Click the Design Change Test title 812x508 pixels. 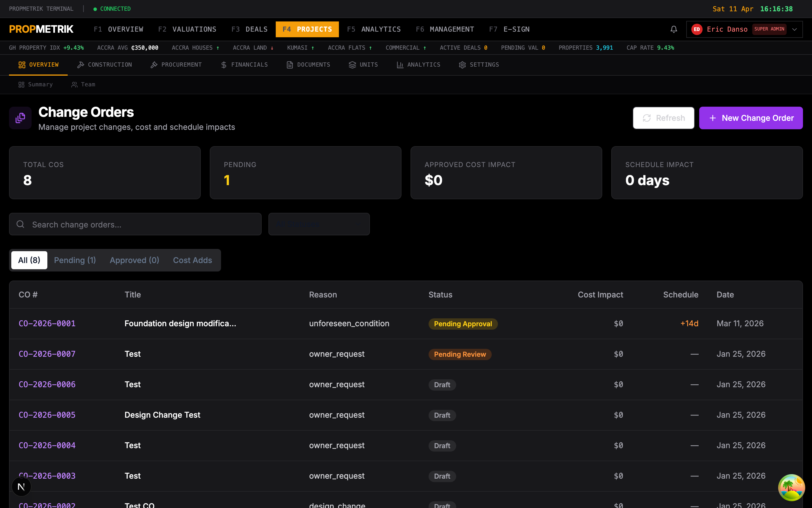tap(162, 415)
